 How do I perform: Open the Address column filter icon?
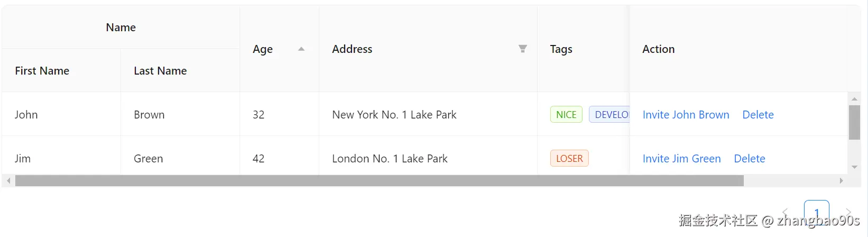click(x=523, y=49)
